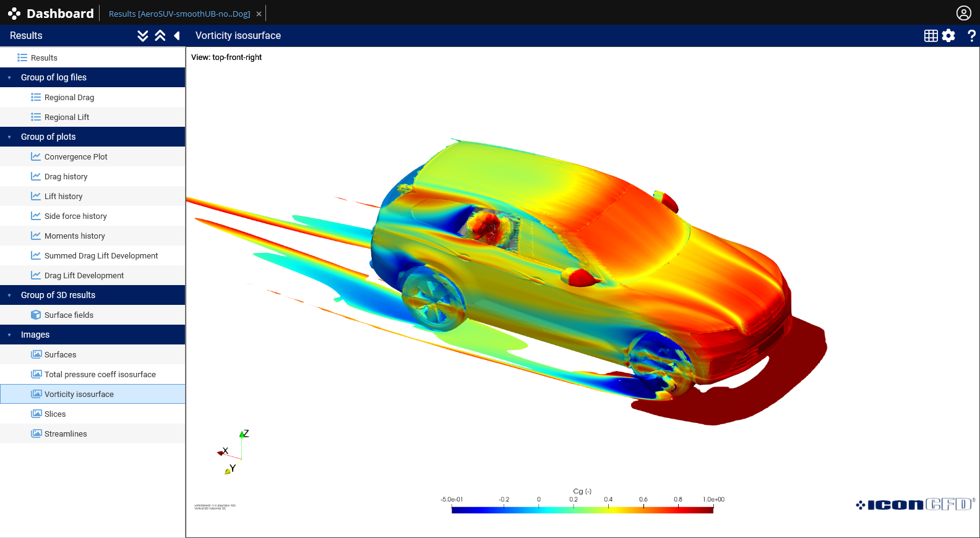Open Regional Drag log
980x538 pixels.
tap(93, 97)
